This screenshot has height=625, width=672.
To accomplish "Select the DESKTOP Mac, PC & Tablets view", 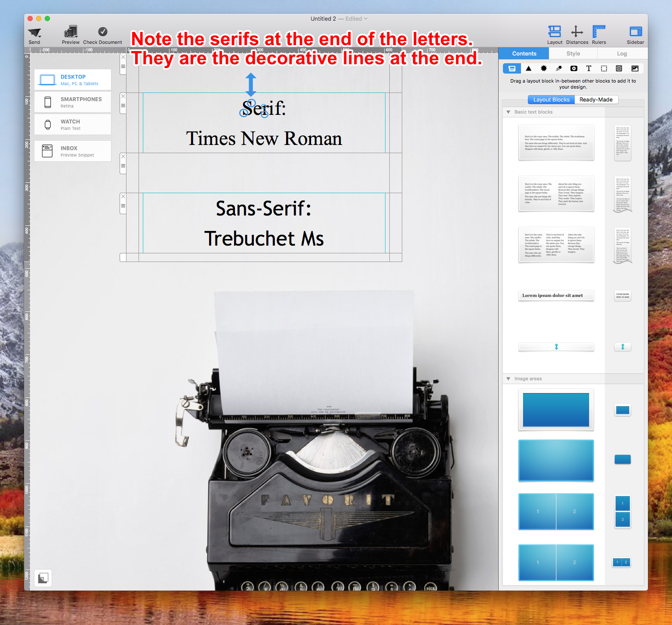I will coord(73,80).
